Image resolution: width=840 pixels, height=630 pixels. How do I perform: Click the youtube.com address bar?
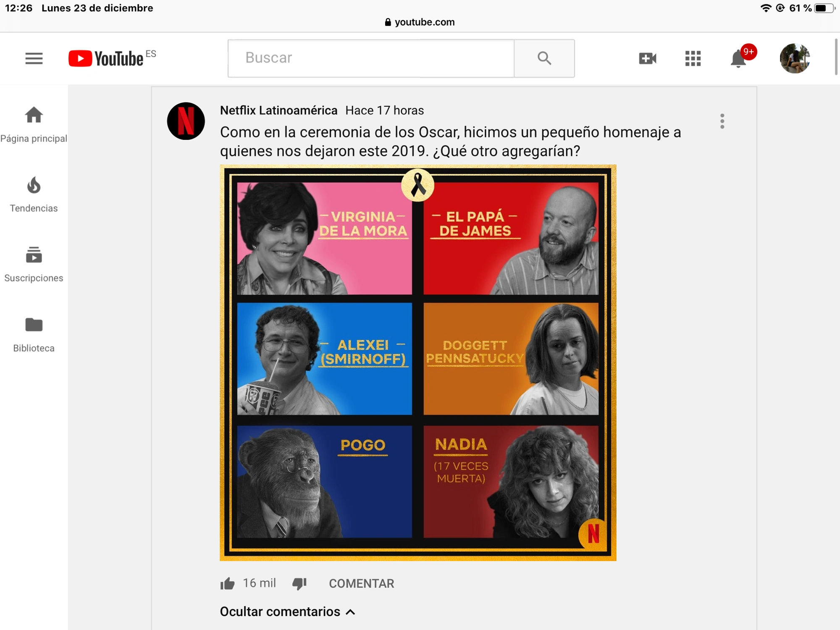click(x=420, y=22)
